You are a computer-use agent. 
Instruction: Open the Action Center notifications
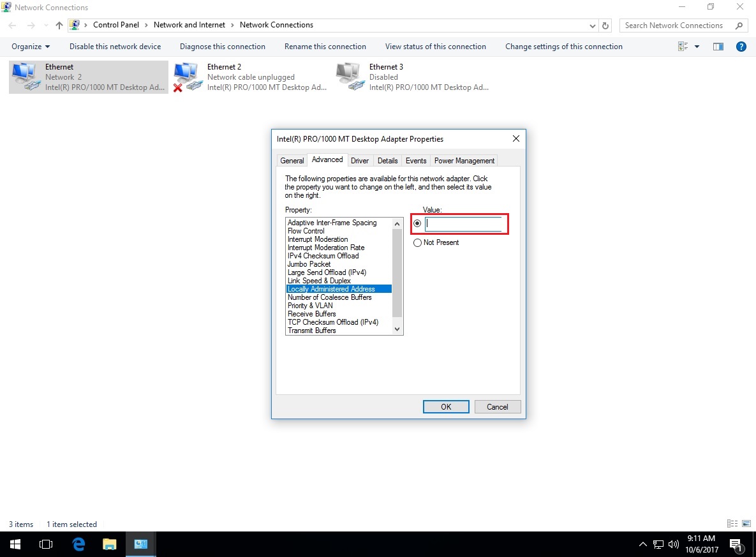click(736, 545)
